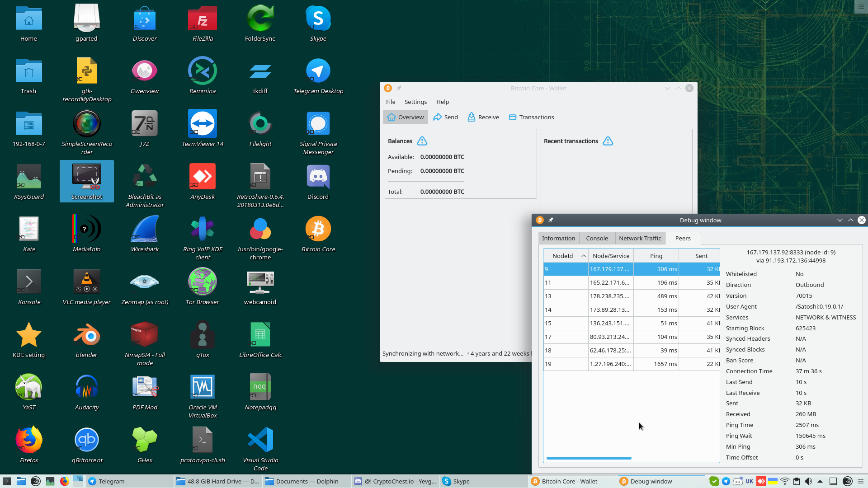Screen dimensions: 868x488
Task: Open the File menu in Bitcoin Core
Action: pyautogui.click(x=390, y=102)
